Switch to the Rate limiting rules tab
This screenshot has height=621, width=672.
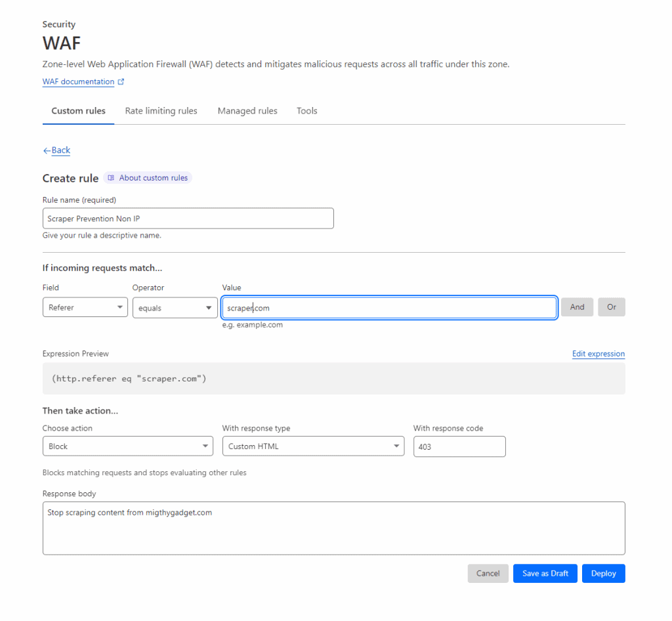(x=161, y=111)
